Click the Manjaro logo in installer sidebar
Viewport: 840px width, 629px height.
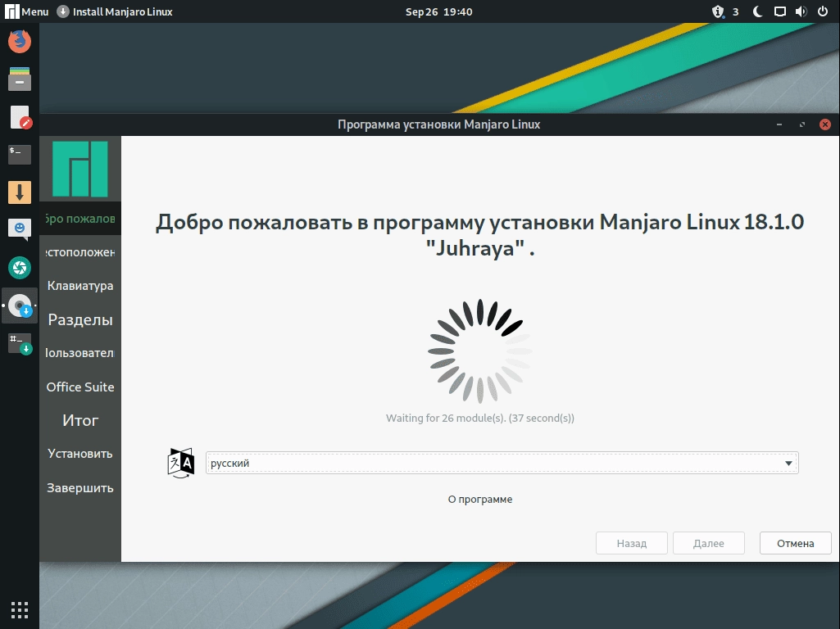(80, 169)
